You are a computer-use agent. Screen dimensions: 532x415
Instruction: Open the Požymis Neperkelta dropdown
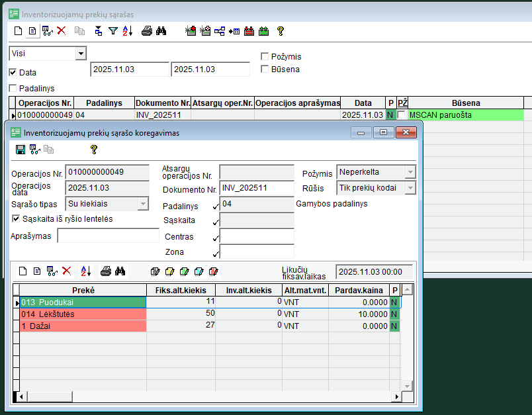tap(410, 172)
